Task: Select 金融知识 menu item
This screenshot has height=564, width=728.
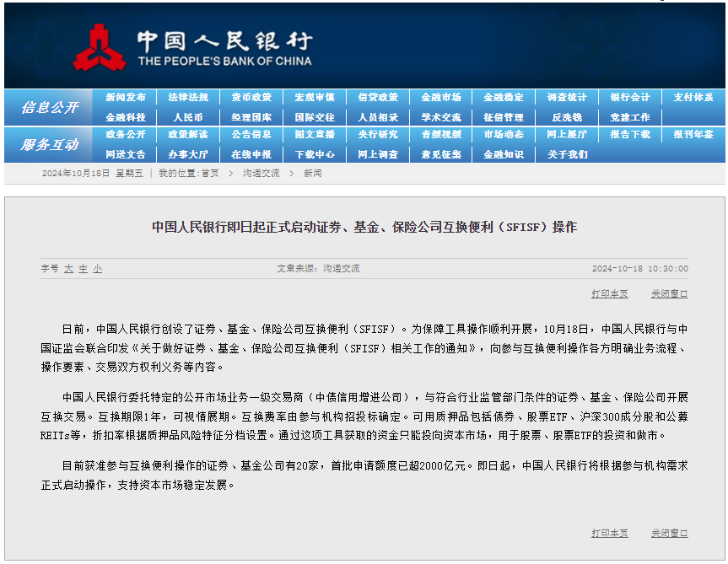Action: (504, 154)
